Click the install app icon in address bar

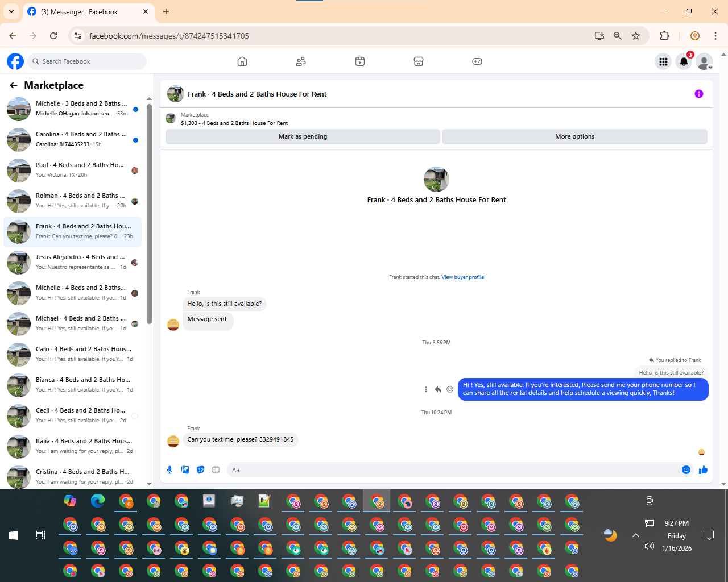pos(599,36)
